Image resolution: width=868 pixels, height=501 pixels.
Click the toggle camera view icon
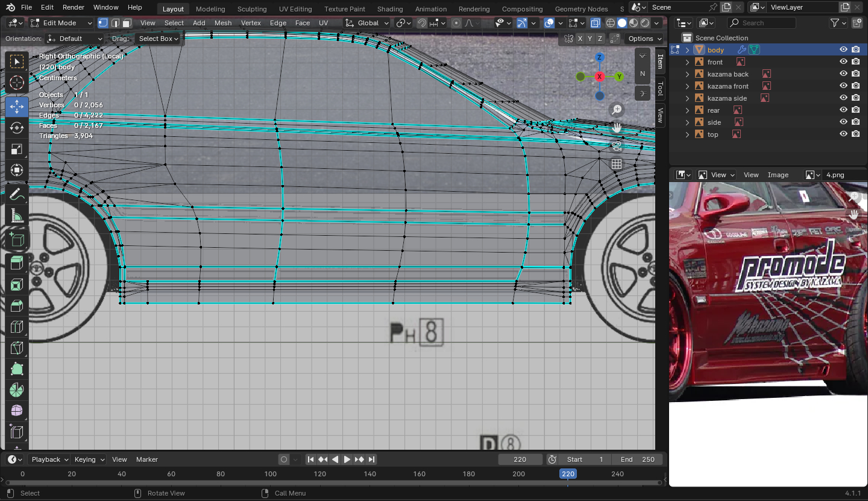tap(616, 146)
